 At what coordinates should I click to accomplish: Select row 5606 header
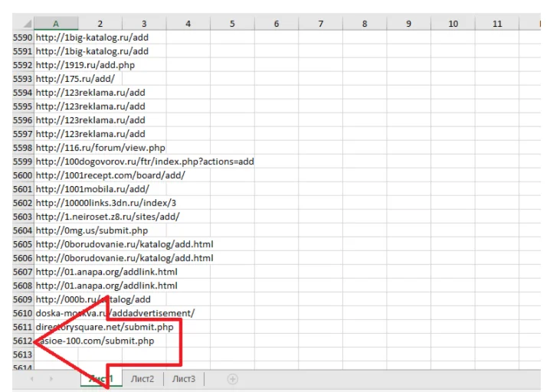click(x=23, y=258)
